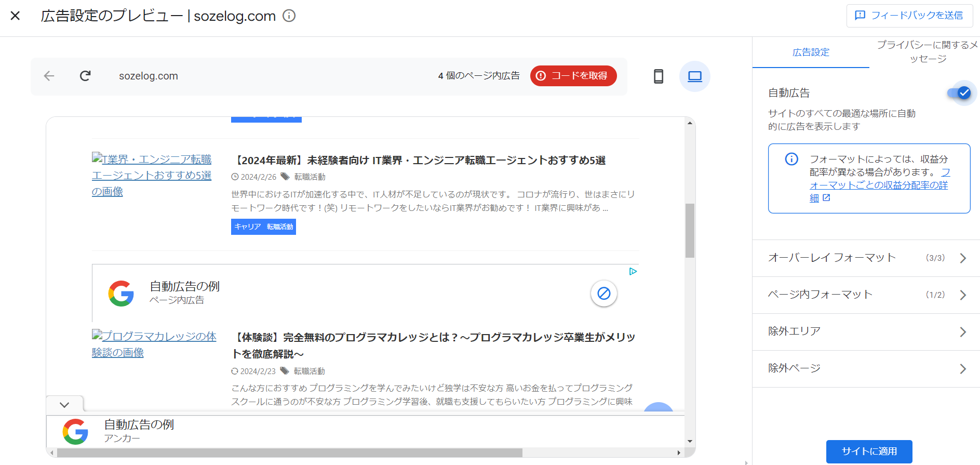
Task: Open フォーマットごとの収益分配率の詳細 link
Action: pyautogui.click(x=879, y=185)
